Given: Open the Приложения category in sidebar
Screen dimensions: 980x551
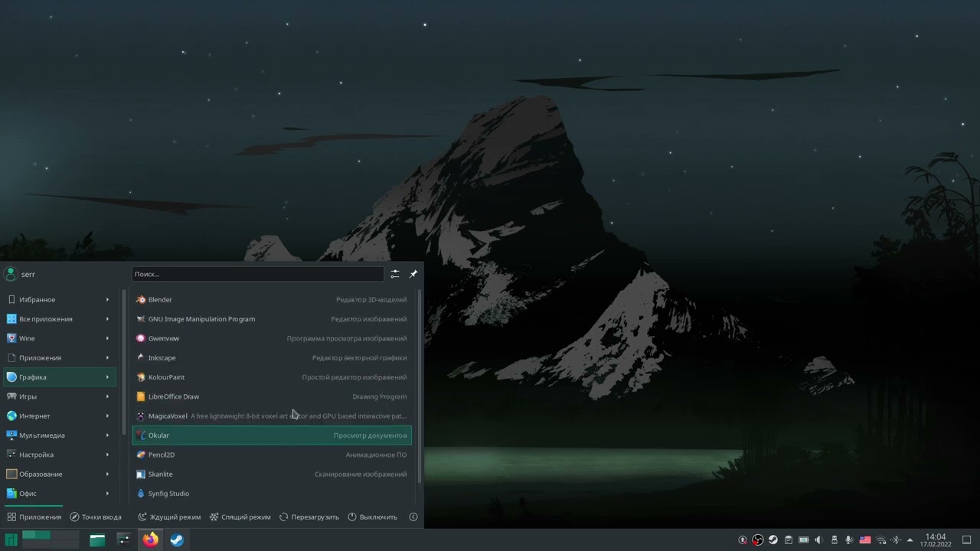Looking at the screenshot, I should (60, 357).
